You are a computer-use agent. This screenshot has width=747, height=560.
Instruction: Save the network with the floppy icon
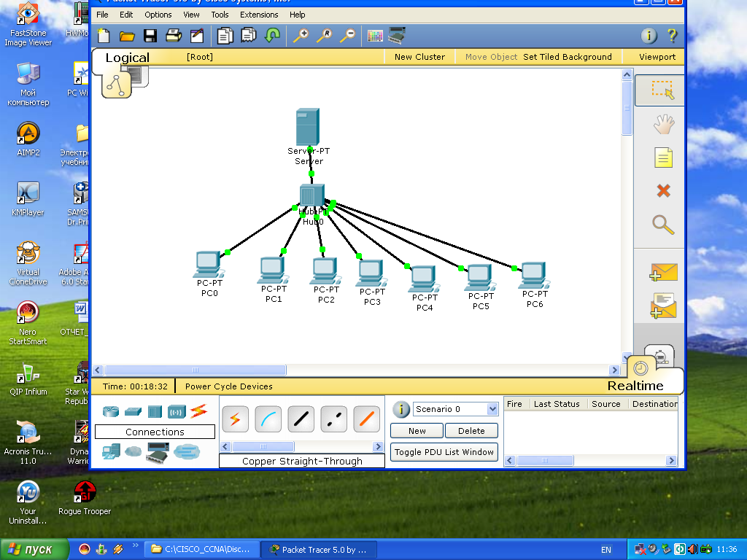tap(150, 36)
